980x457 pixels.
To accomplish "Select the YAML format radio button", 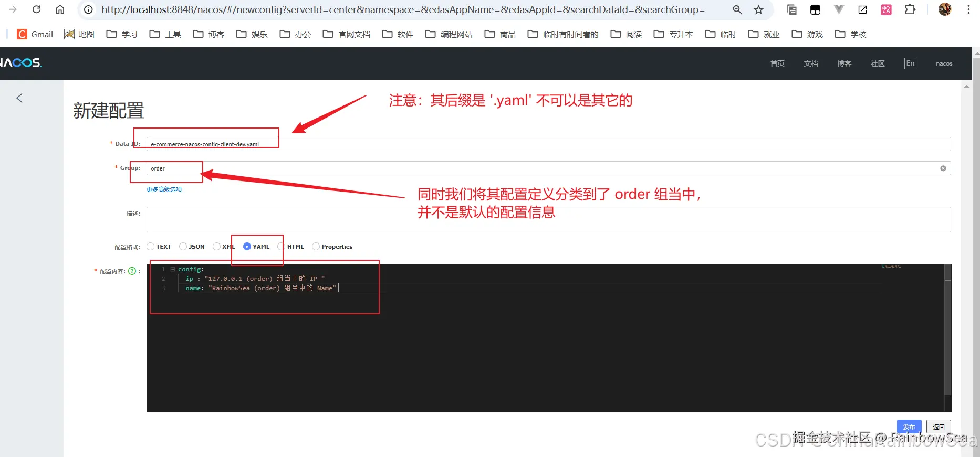I will click(247, 247).
